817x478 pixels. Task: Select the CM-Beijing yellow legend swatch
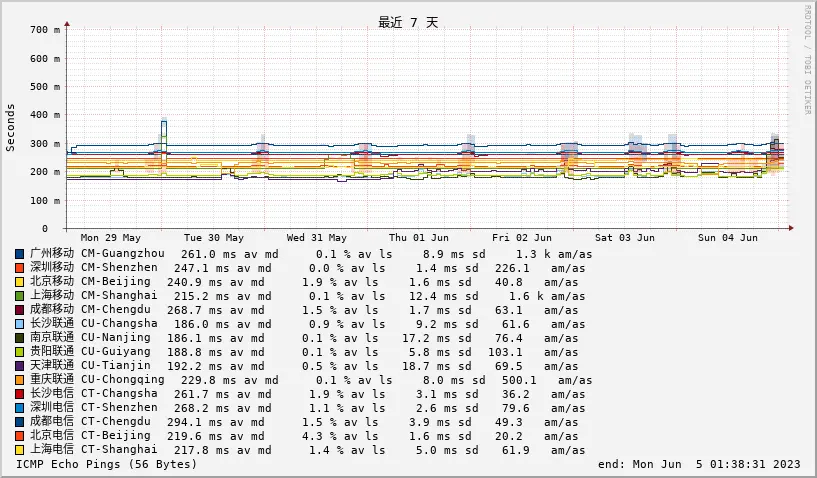click(20, 282)
